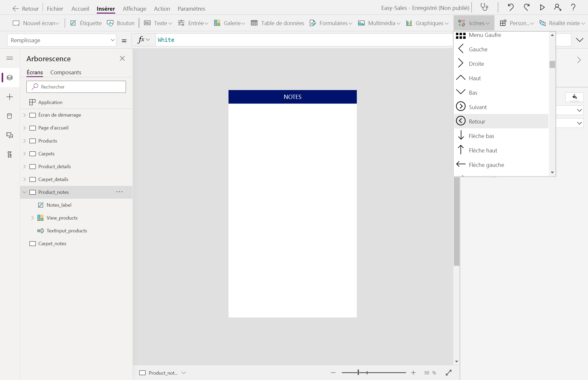Open the Affichage menu tab
Screen dimensions: 588x380
[134, 9]
